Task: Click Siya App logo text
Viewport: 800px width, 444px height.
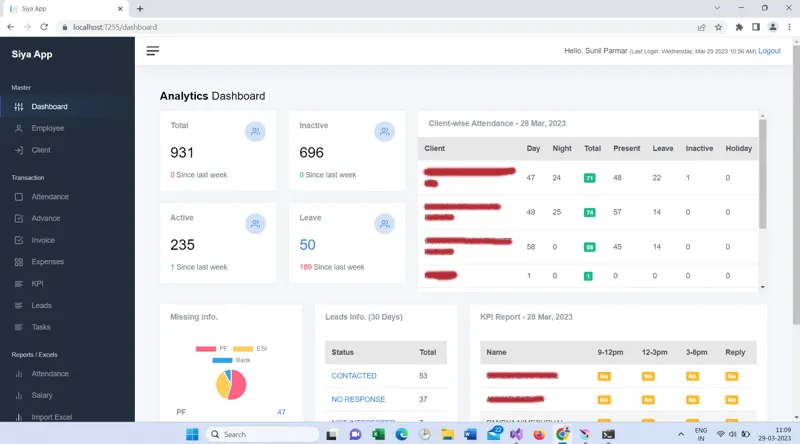Action: 32,54
